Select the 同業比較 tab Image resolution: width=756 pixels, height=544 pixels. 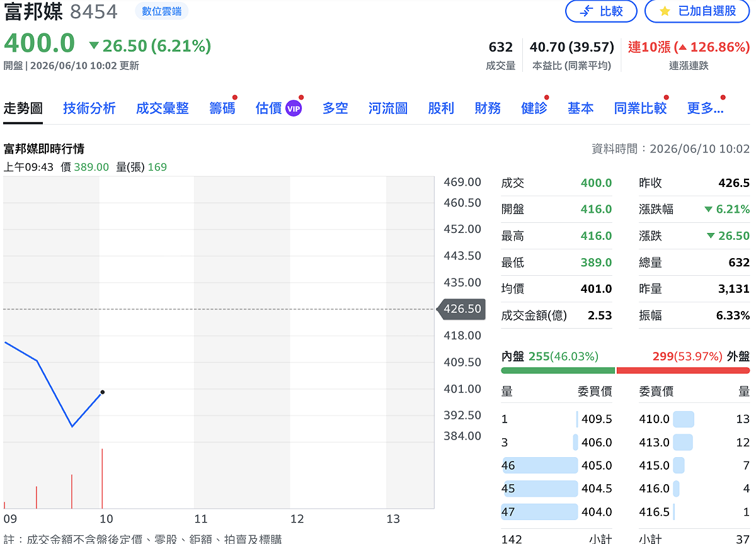pos(640,108)
